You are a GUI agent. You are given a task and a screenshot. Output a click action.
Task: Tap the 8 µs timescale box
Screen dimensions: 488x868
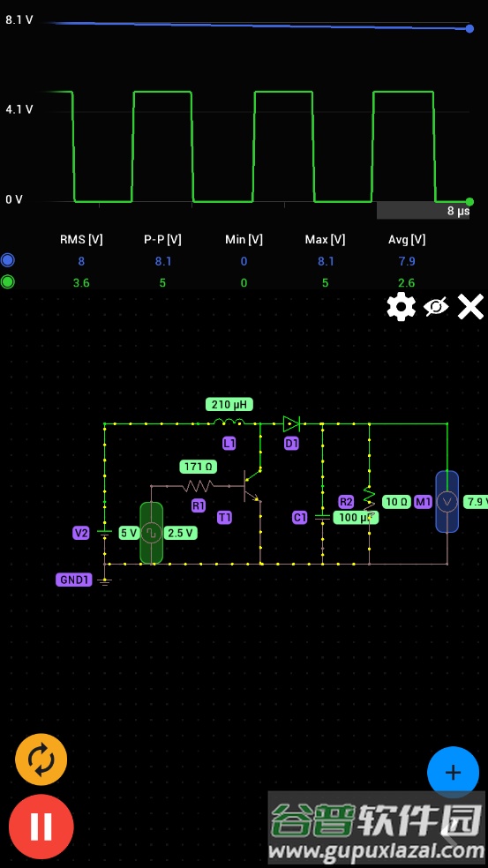coord(424,211)
